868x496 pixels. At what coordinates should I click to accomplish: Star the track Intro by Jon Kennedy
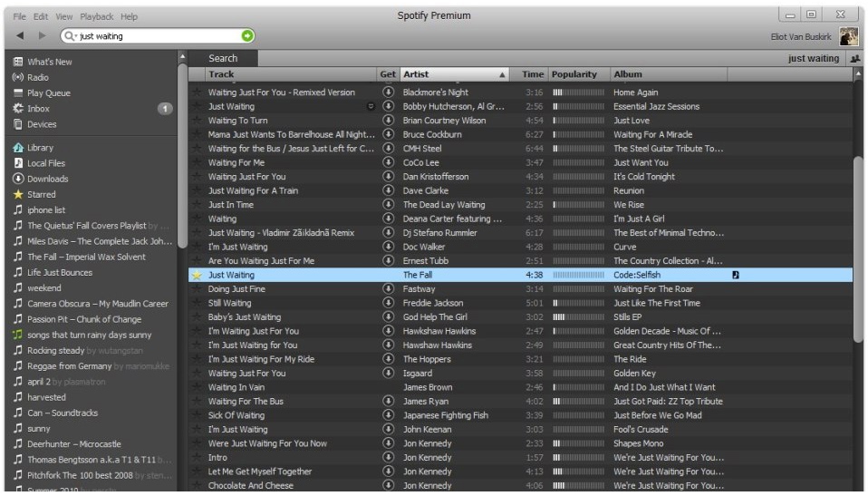point(197,457)
